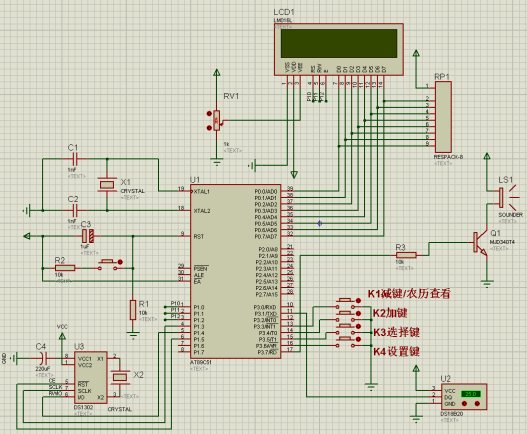The image size is (527, 434).
Task: Select the RV1 potentiometer symbol
Action: [x=217, y=120]
